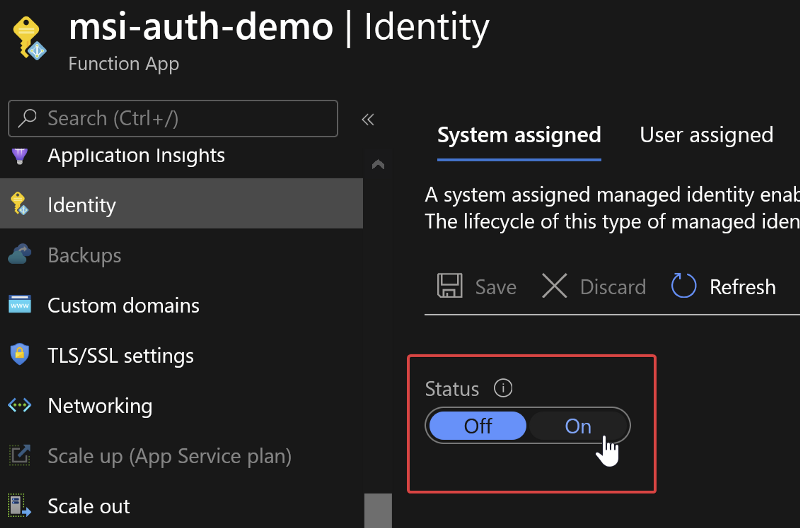
Task: Click the Backups cloud icon
Action: click(19, 254)
